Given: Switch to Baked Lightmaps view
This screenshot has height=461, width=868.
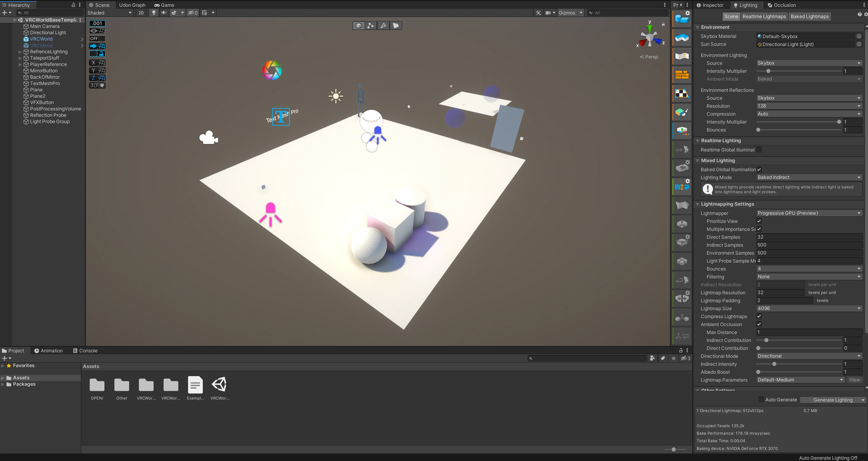Looking at the screenshot, I should [x=809, y=16].
